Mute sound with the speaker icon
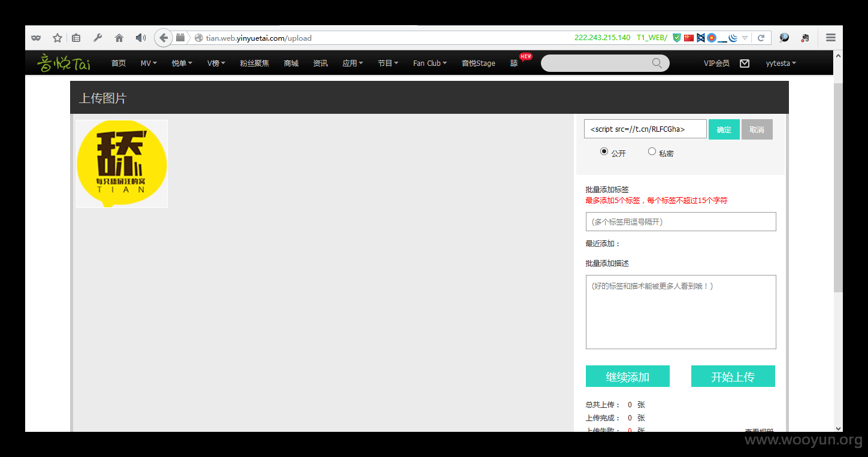 [141, 38]
